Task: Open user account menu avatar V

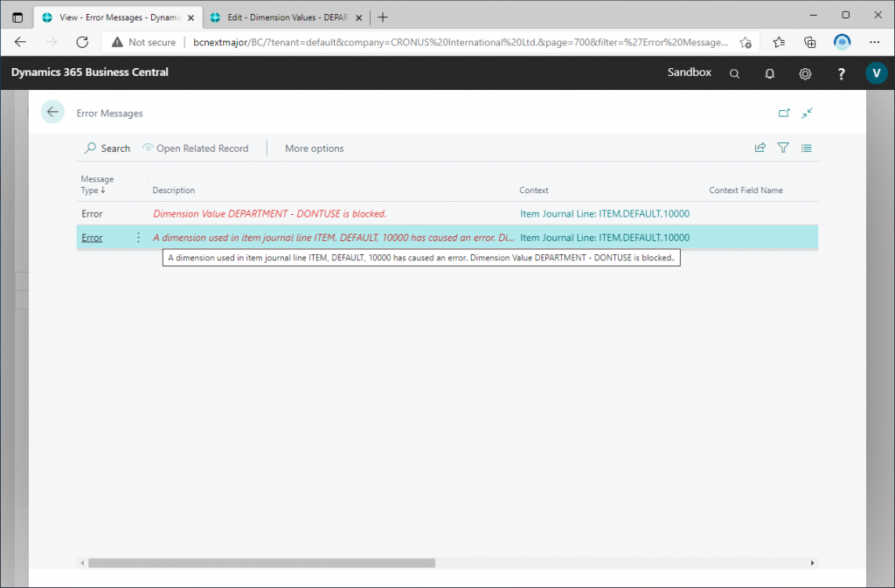Action: coord(876,73)
